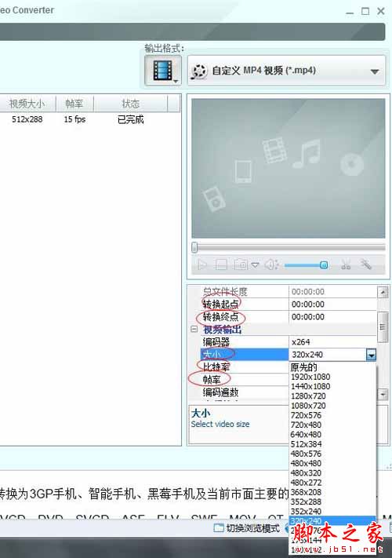Close the Video Converter window
This screenshot has height=558, width=392.
[x=381, y=12]
